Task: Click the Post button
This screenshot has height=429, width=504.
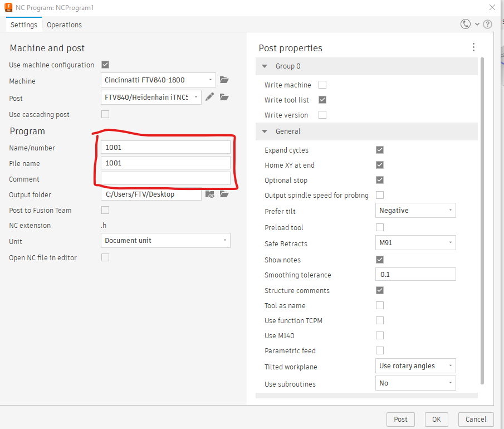Action: click(x=400, y=419)
